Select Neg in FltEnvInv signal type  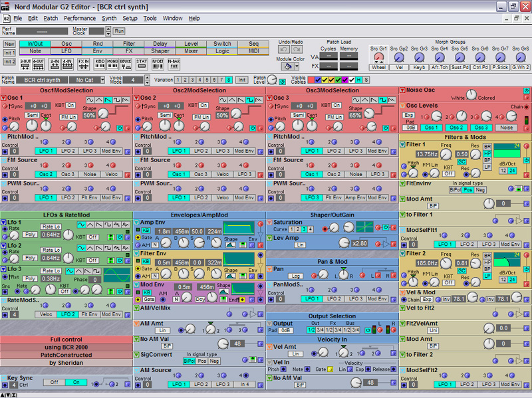(x=480, y=190)
